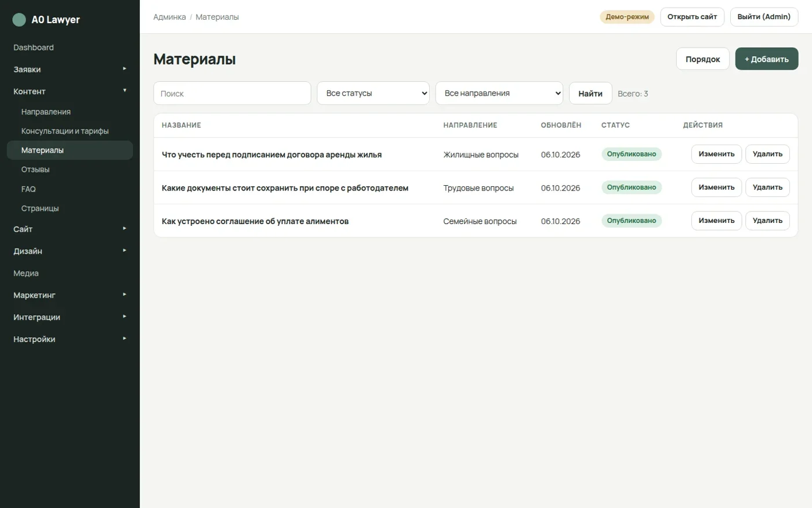Focus the Поиск search field

click(232, 93)
